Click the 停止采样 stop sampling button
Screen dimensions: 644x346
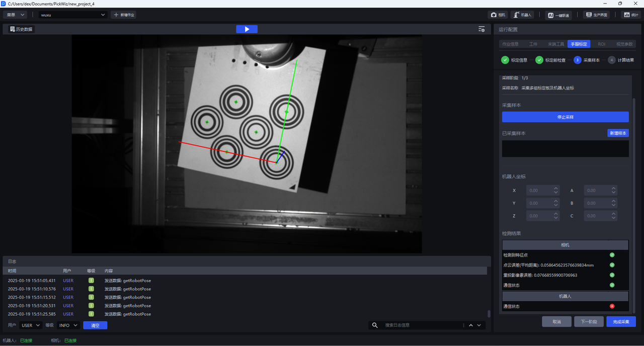(x=565, y=117)
